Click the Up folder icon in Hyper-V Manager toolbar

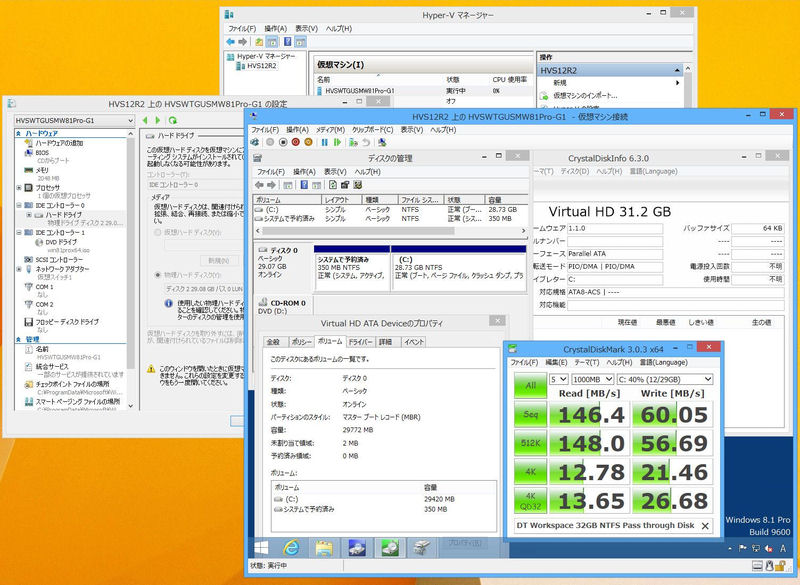pos(259,42)
